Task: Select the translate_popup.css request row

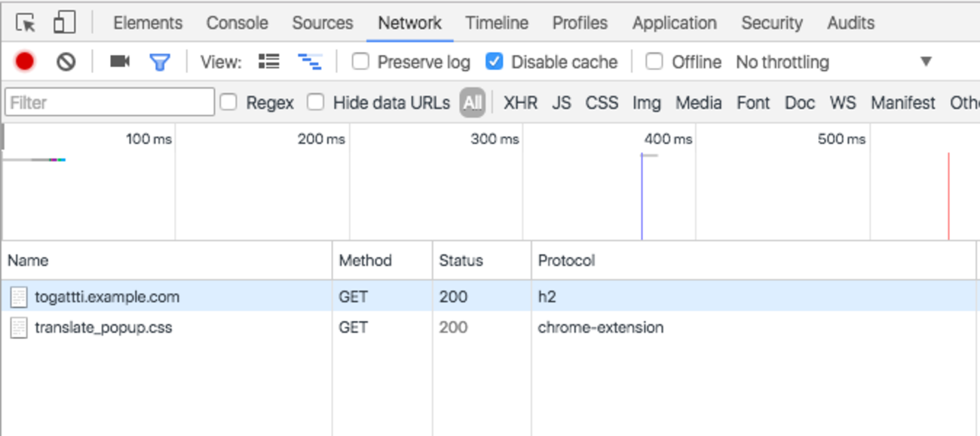Action: [103, 328]
